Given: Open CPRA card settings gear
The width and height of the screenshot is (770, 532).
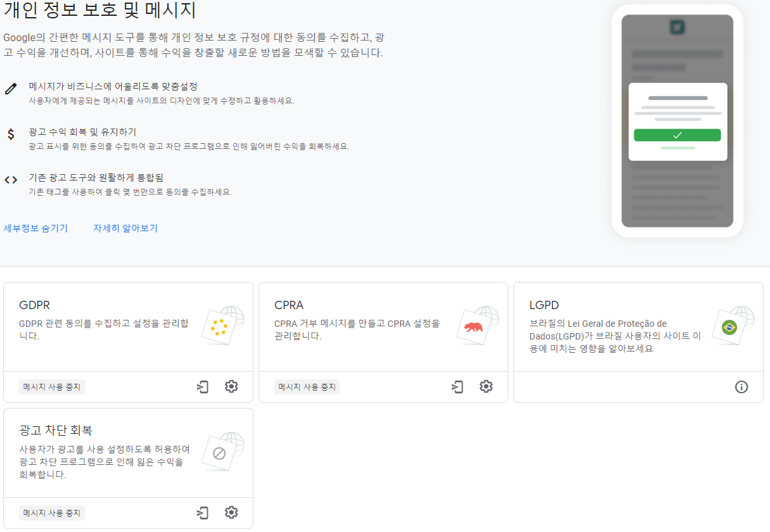Looking at the screenshot, I should click(486, 386).
